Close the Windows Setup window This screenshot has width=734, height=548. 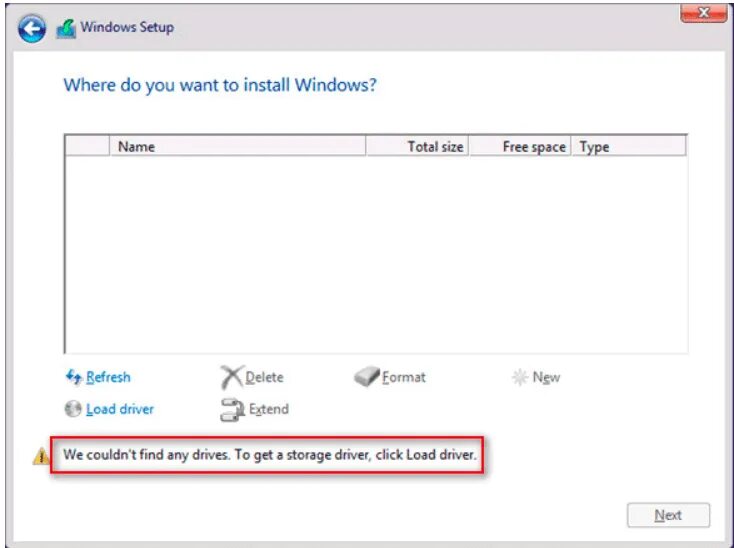click(x=703, y=13)
